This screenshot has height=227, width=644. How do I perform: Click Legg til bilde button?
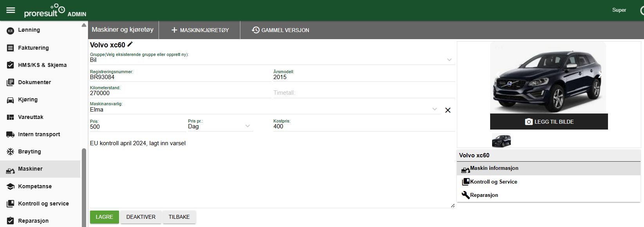point(549,122)
